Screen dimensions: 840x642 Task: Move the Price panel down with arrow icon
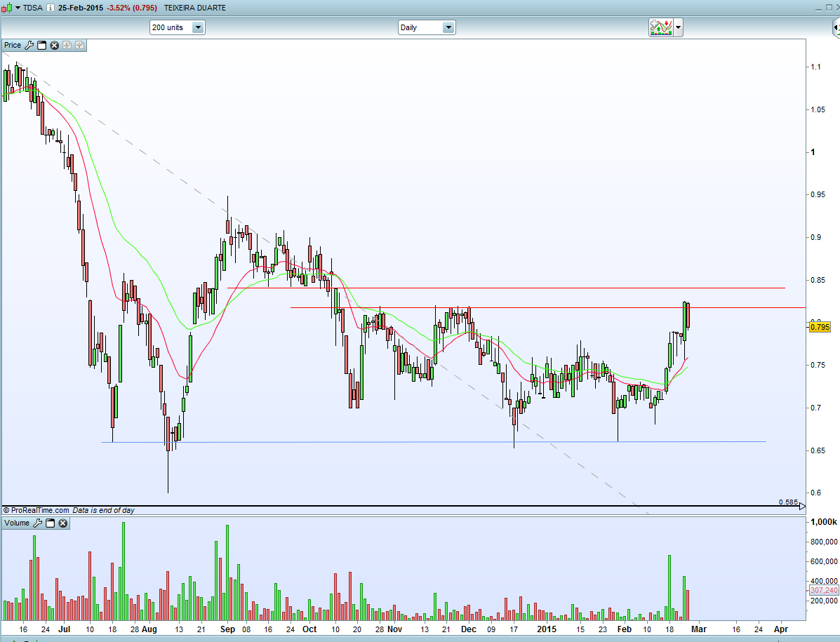67,46
